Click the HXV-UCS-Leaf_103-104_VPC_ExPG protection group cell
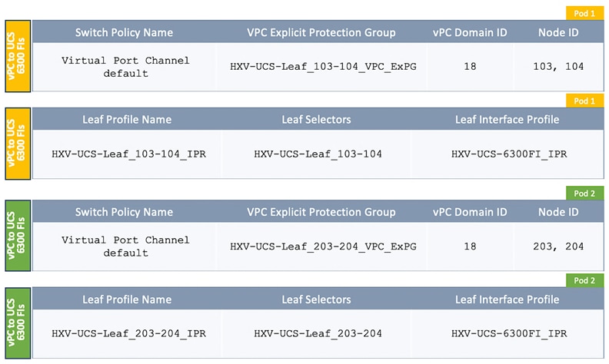The height and width of the screenshot is (364, 609). pos(323,67)
